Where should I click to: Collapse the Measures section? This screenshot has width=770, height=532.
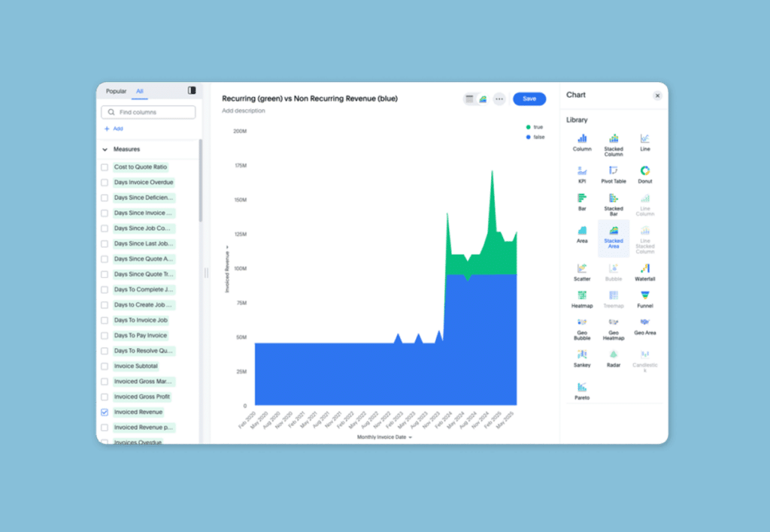coord(105,150)
